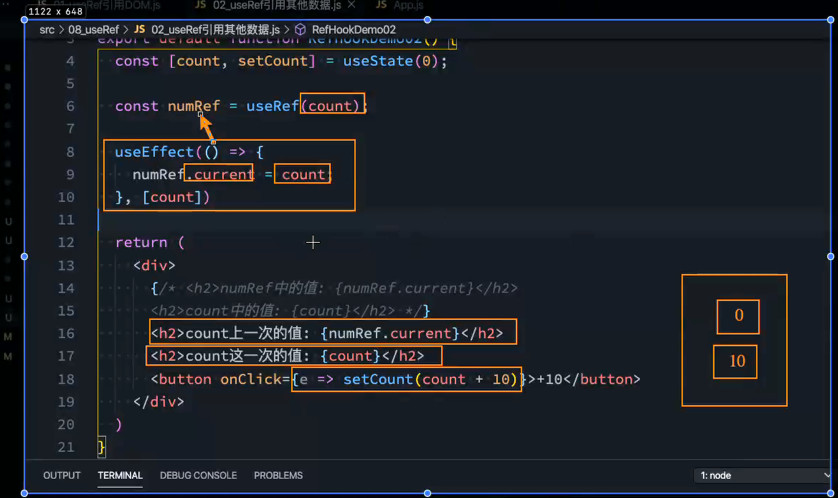Image resolution: width=838 pixels, height=498 pixels.
Task: Click the closing brace on line 21
Action: click(102, 447)
